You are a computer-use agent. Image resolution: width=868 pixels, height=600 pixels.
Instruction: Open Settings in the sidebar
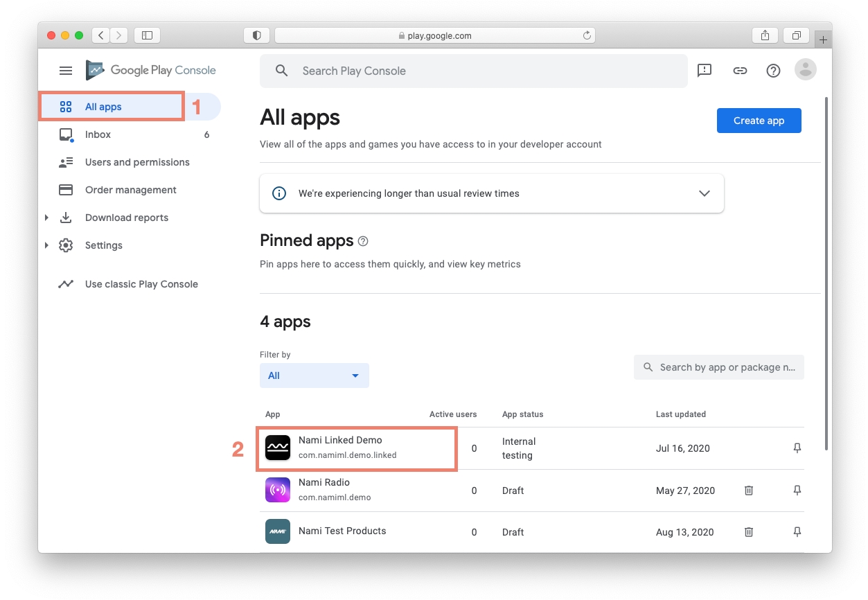pyautogui.click(x=130, y=245)
